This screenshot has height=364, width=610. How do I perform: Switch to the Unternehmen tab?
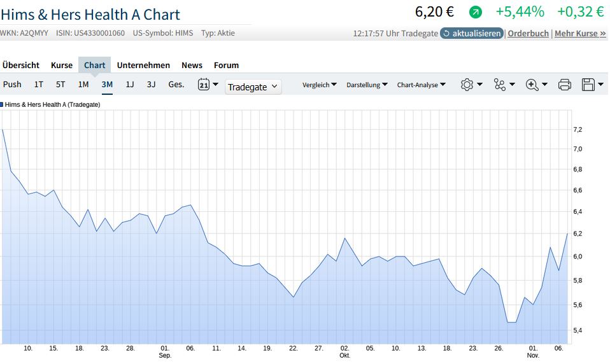point(143,65)
